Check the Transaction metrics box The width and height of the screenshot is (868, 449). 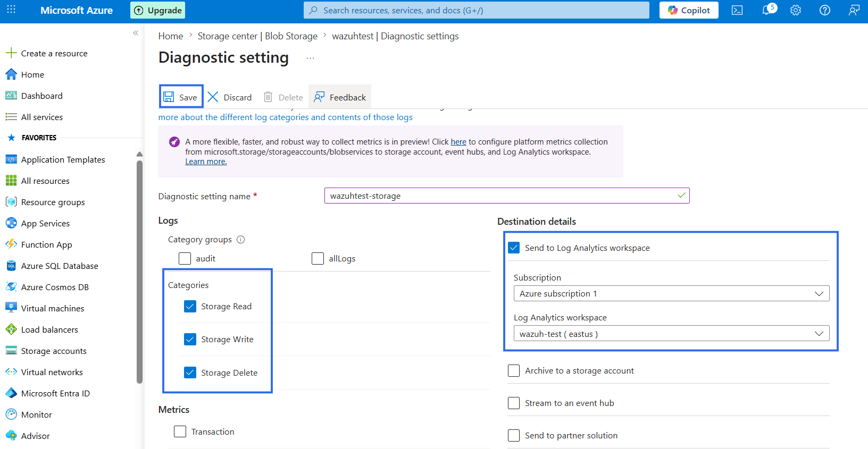pos(180,431)
